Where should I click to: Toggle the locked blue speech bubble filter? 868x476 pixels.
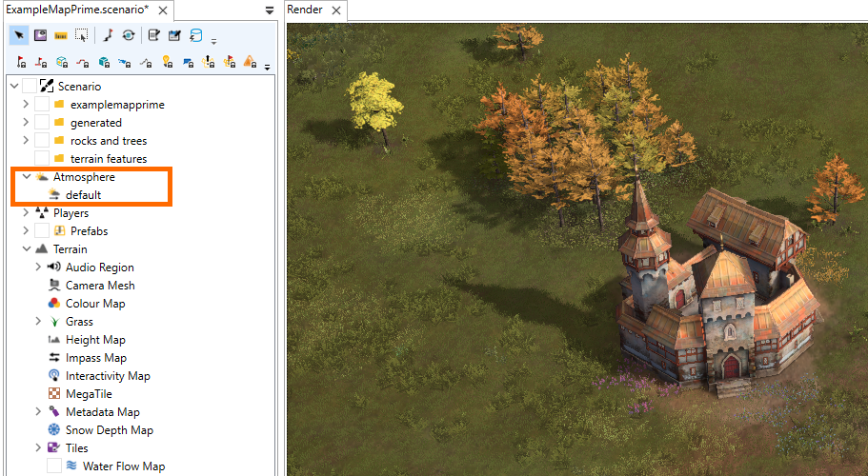pos(188,62)
